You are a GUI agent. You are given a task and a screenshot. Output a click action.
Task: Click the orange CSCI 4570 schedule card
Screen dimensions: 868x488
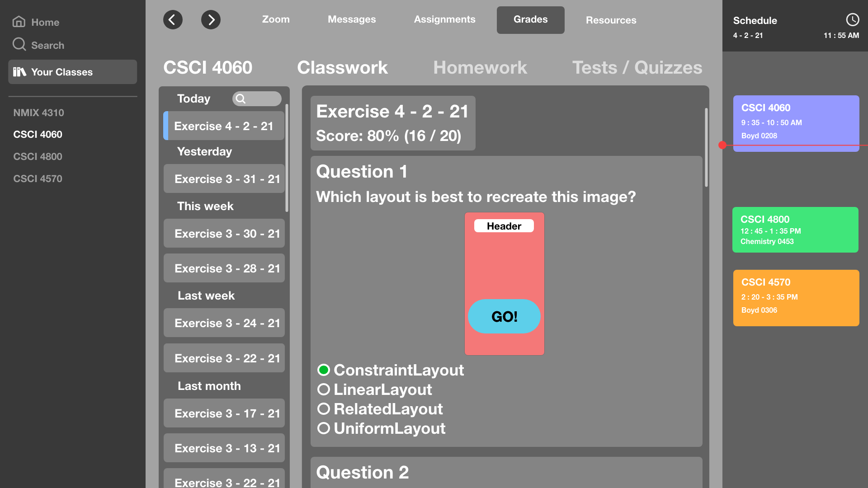click(x=796, y=298)
